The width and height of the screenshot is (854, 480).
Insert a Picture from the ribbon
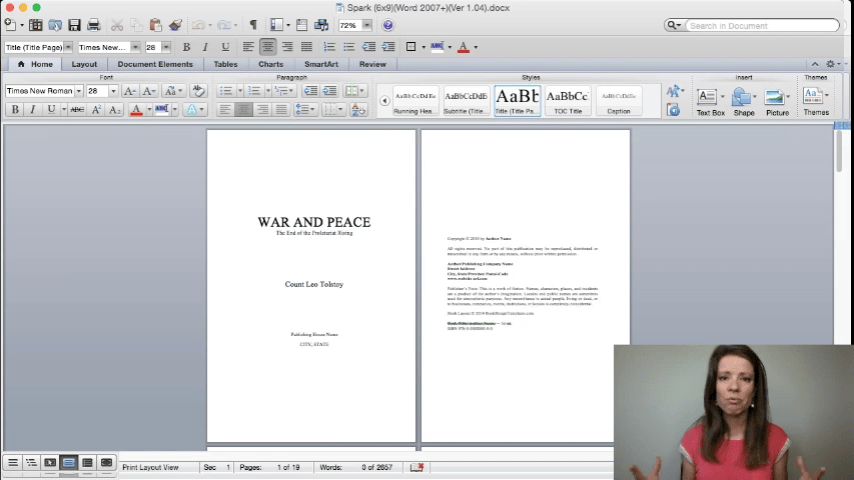[777, 100]
